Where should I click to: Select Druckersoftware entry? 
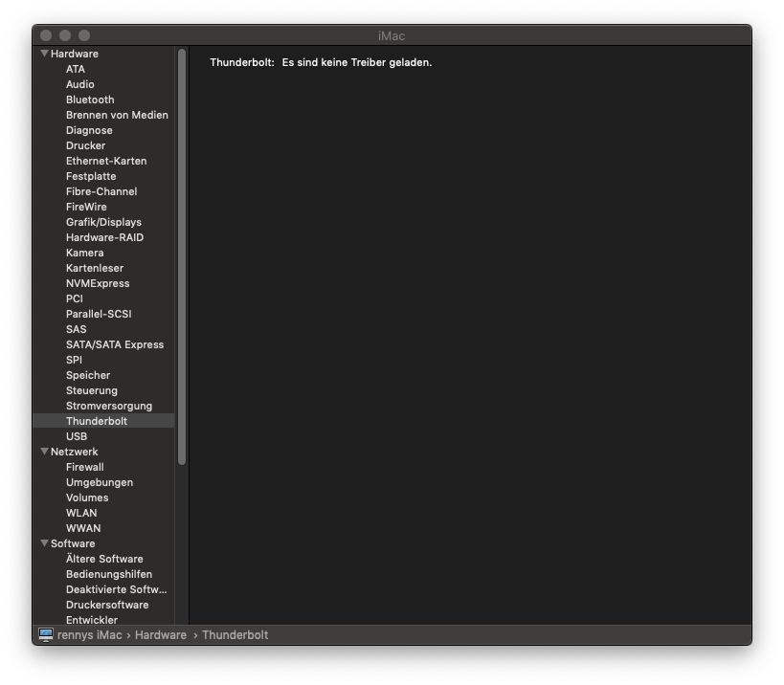[x=107, y=605]
